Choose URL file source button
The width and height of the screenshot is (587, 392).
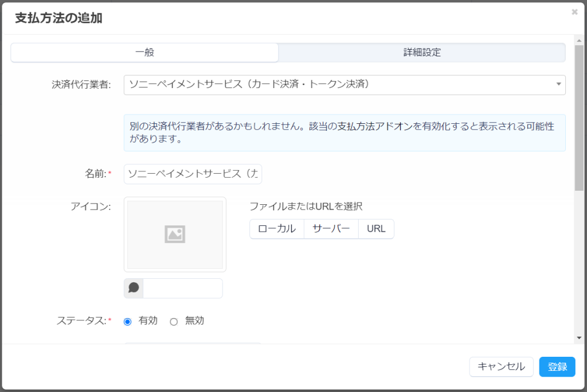coord(376,229)
